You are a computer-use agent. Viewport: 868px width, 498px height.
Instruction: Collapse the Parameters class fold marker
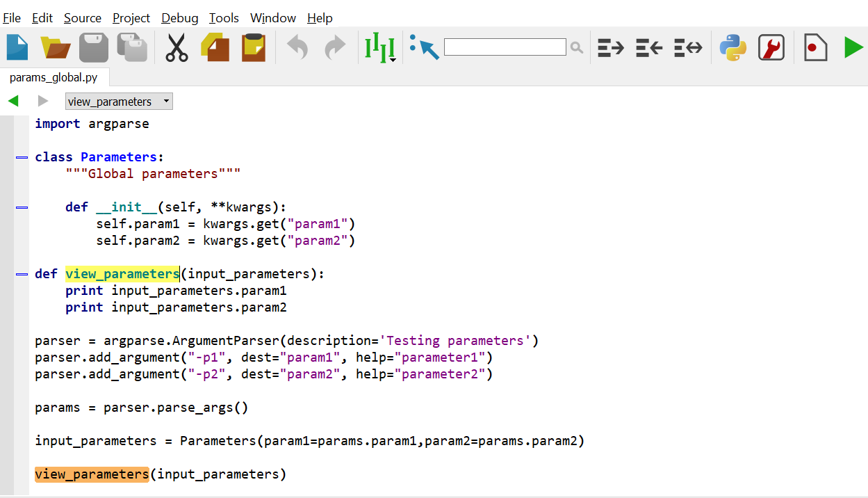(22, 158)
